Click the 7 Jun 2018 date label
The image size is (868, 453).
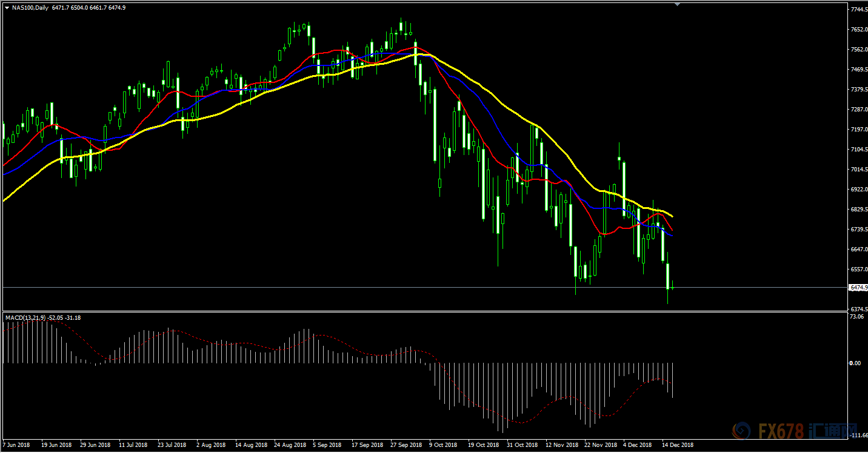tap(15, 445)
